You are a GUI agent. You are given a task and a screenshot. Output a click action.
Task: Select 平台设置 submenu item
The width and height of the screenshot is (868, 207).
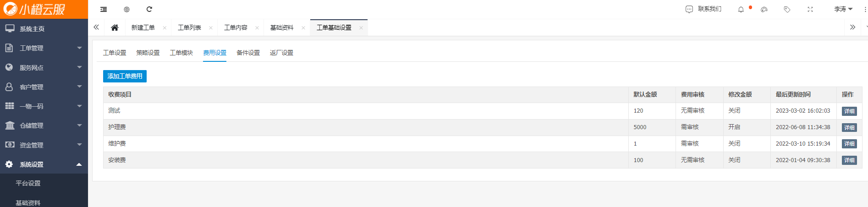pos(28,183)
